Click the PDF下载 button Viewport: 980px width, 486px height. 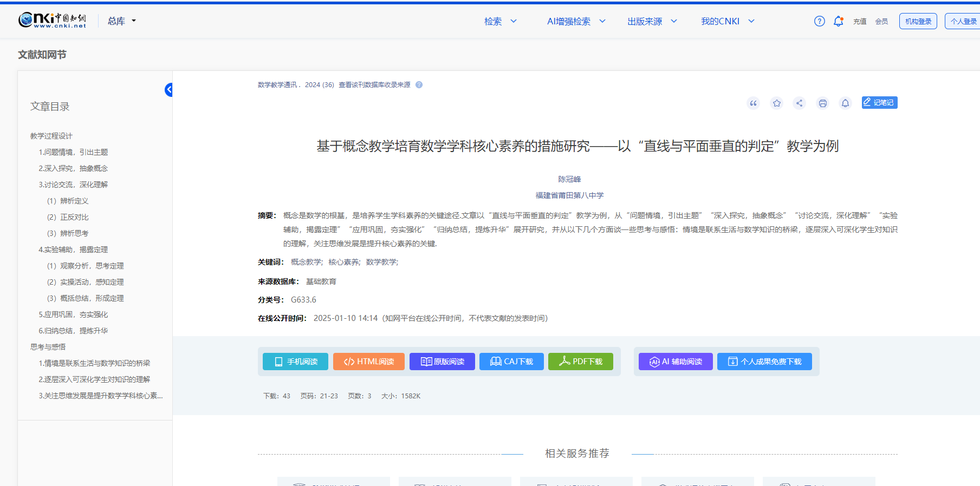coord(580,362)
